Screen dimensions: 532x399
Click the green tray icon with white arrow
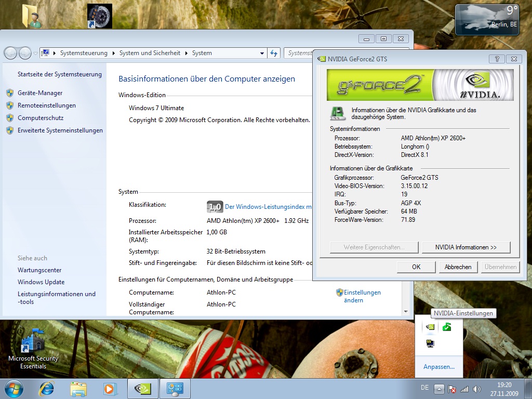point(447,327)
